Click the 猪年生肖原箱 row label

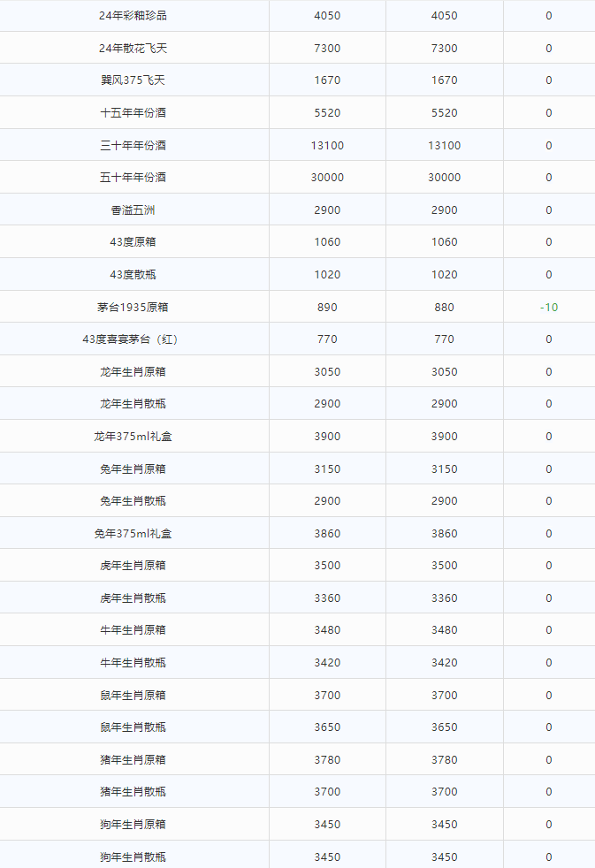coord(133,759)
